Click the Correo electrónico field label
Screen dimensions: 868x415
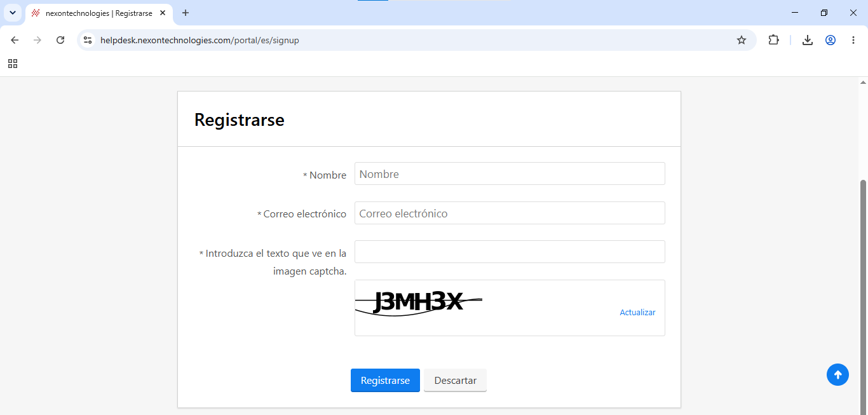(302, 214)
